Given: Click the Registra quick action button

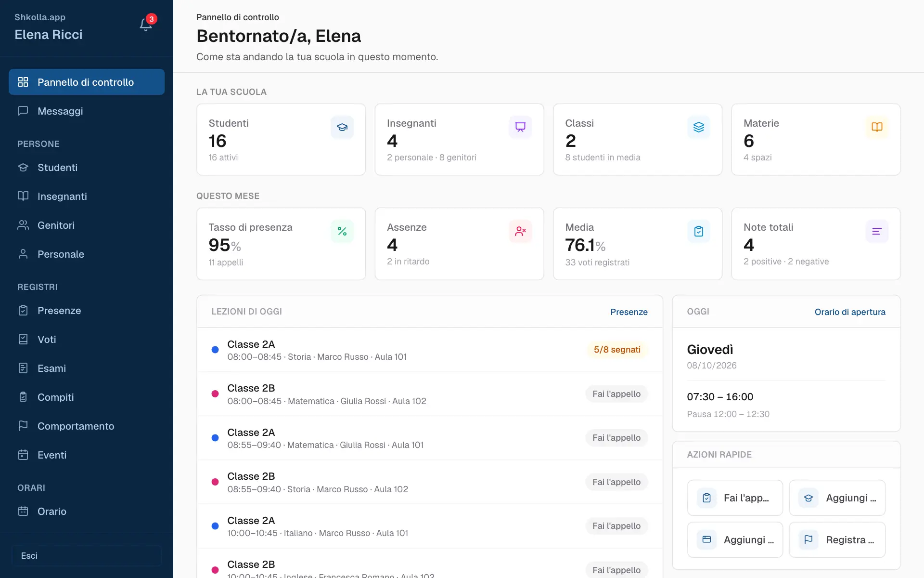Looking at the screenshot, I should pos(837,539).
